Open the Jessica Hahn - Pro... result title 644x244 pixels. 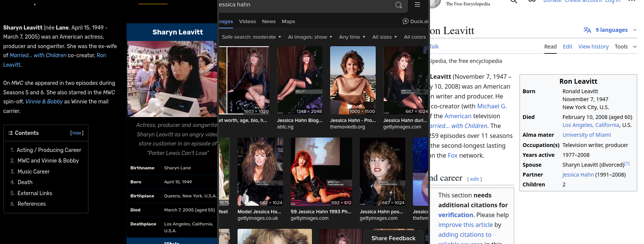(x=353, y=120)
